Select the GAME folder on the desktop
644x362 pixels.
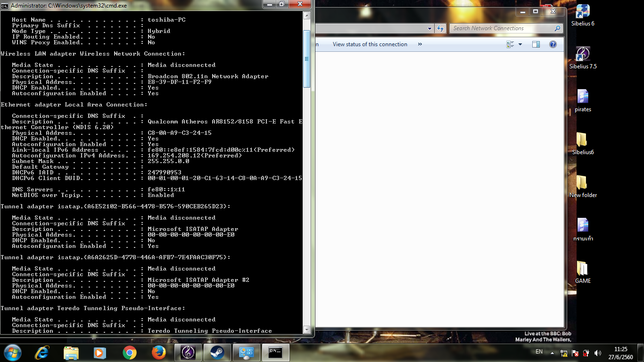click(583, 273)
